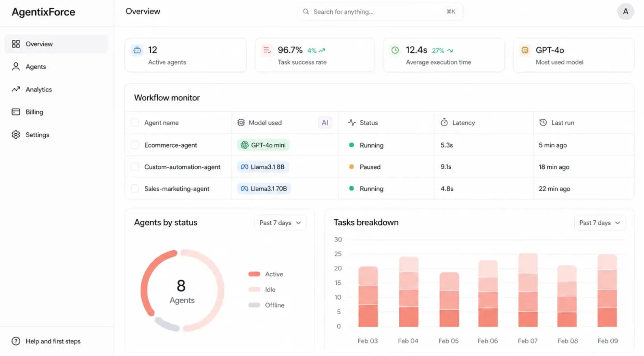Click green status dot for Sales-marketing-agent
The width and height of the screenshot is (644, 356).
tap(351, 189)
